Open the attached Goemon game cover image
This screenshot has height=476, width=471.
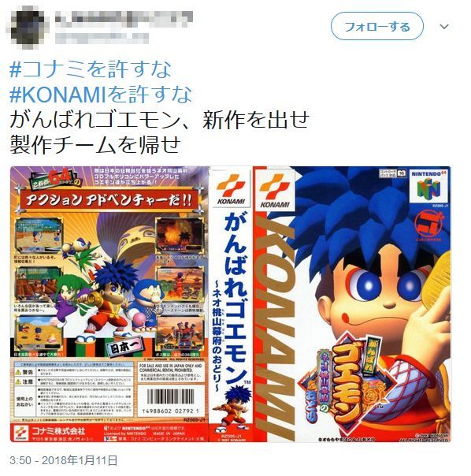(x=230, y=304)
